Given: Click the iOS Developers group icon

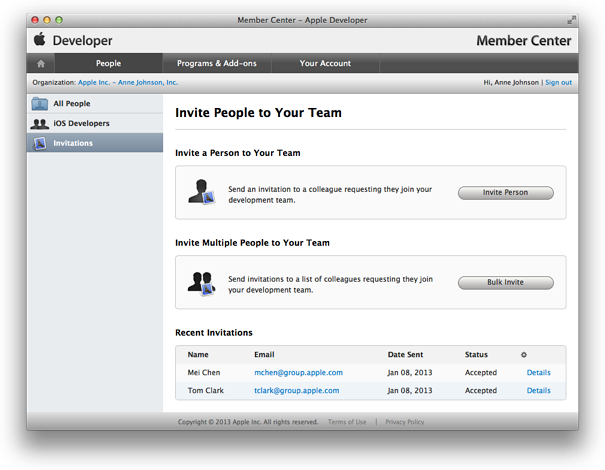Looking at the screenshot, I should (x=39, y=123).
